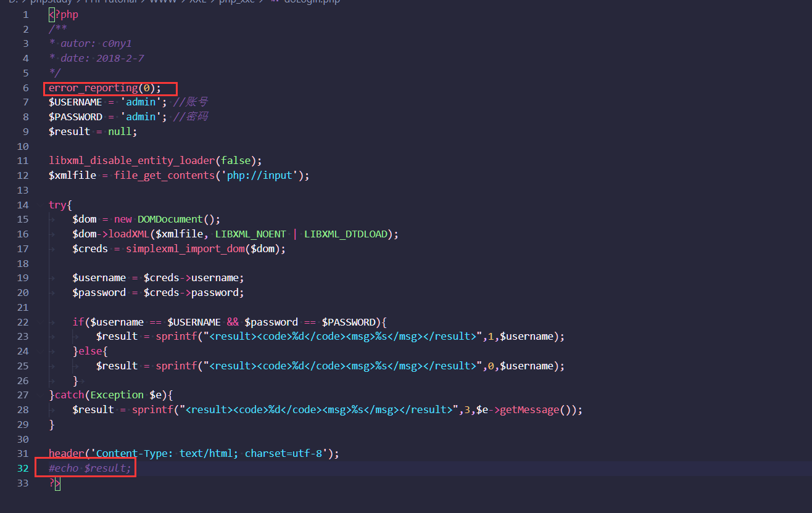
Task: Click the else keyword
Action: coord(91,351)
